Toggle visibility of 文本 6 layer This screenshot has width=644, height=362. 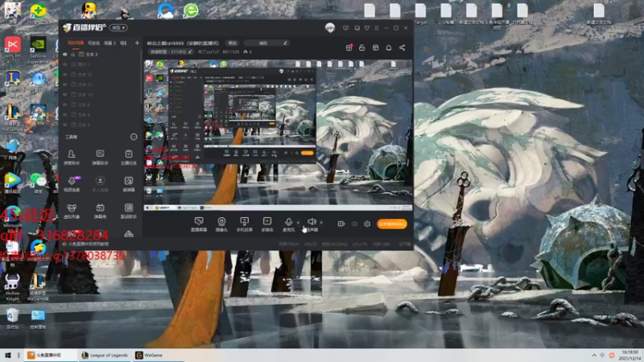click(x=65, y=114)
